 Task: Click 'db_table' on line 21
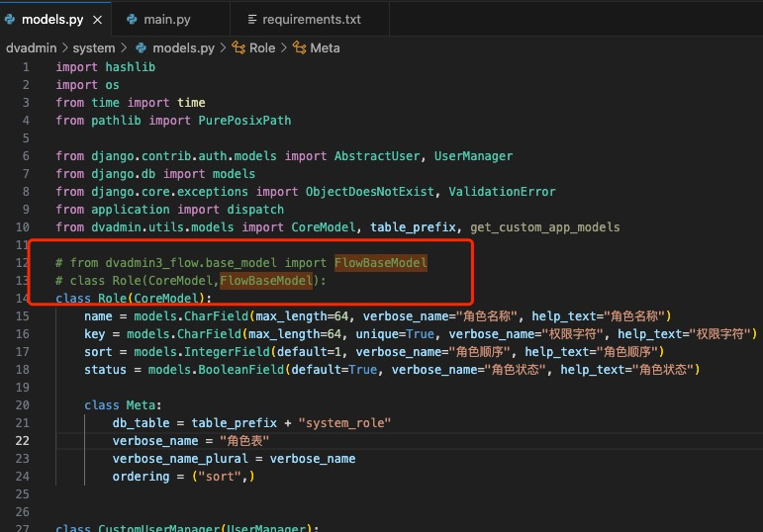(x=142, y=423)
